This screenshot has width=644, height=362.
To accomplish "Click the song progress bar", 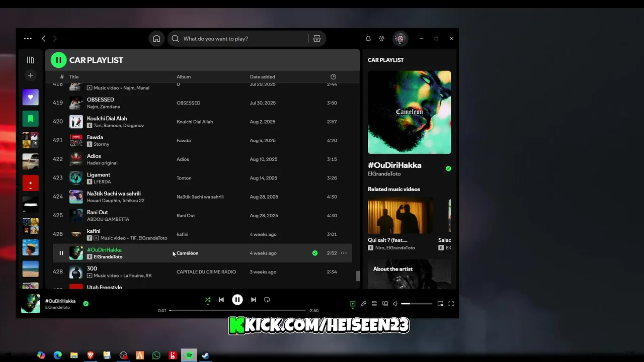I will pyautogui.click(x=237, y=311).
